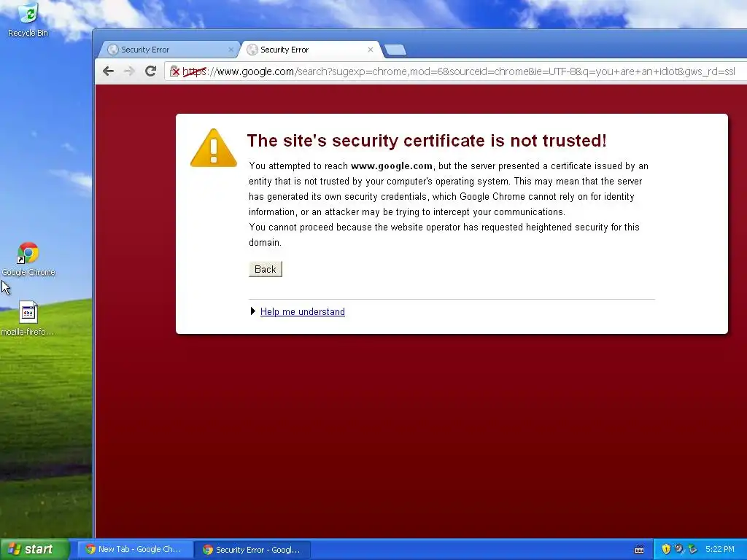Click the second tray icon beside the shield

click(679, 549)
